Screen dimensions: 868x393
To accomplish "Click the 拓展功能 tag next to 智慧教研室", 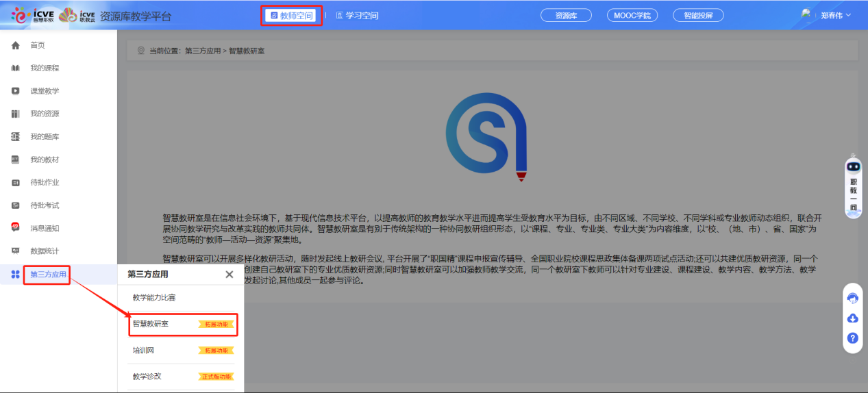I will coord(216,325).
